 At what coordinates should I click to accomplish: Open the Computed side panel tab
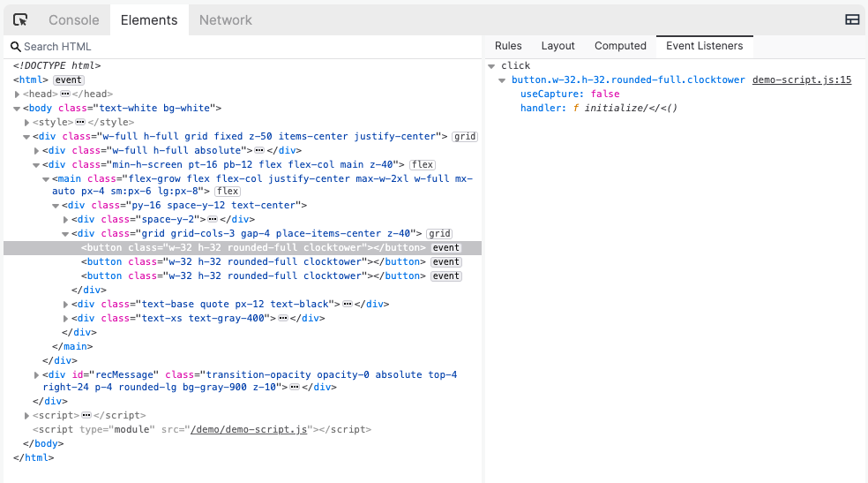(x=620, y=46)
